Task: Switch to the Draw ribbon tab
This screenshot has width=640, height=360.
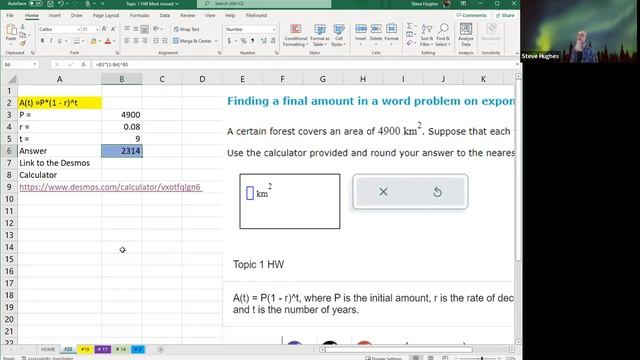Action: [x=76, y=16]
